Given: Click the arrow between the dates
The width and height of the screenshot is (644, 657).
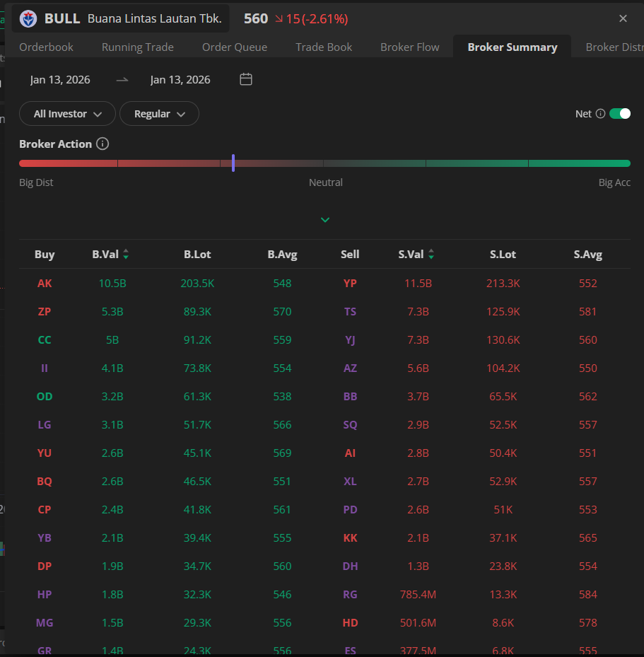Looking at the screenshot, I should coord(122,80).
